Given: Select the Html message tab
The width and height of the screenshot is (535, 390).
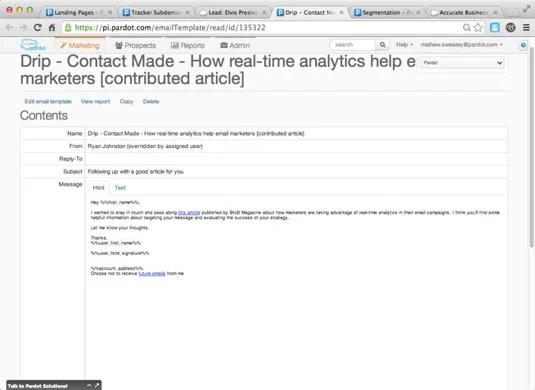Looking at the screenshot, I should click(98, 188).
